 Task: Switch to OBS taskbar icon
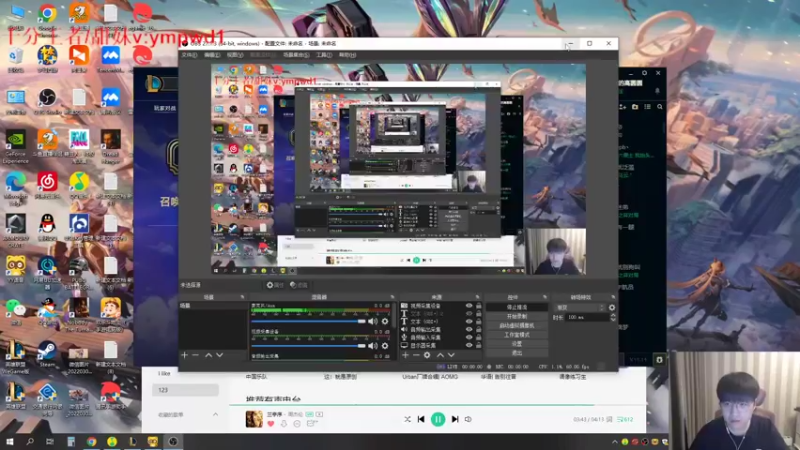pos(173,442)
